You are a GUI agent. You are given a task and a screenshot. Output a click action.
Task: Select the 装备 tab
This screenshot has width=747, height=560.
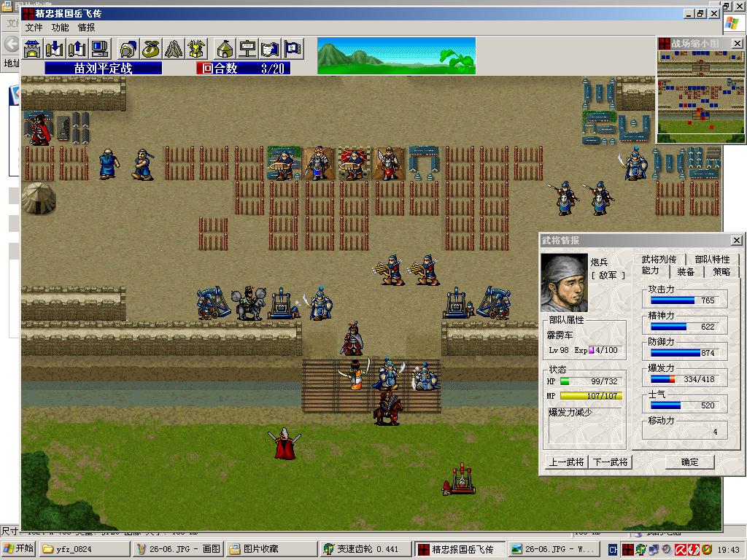686,271
